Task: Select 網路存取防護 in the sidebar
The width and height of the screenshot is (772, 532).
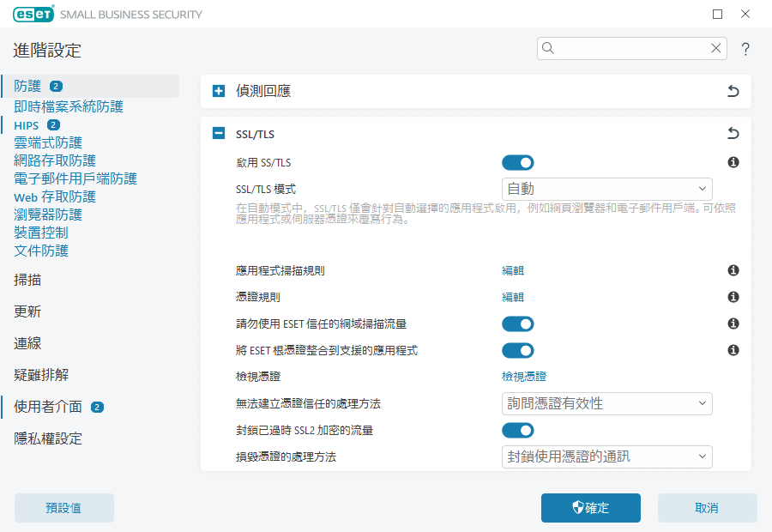Action: tap(55, 160)
